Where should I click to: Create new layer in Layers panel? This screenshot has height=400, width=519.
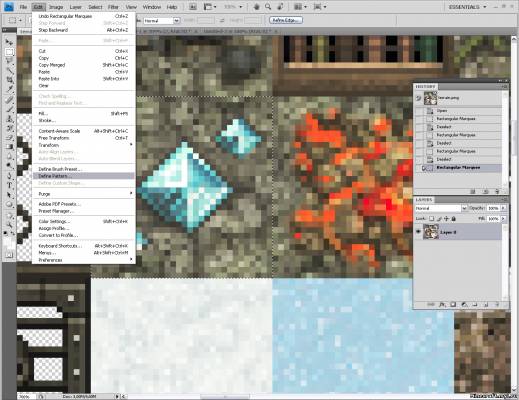[486, 305]
